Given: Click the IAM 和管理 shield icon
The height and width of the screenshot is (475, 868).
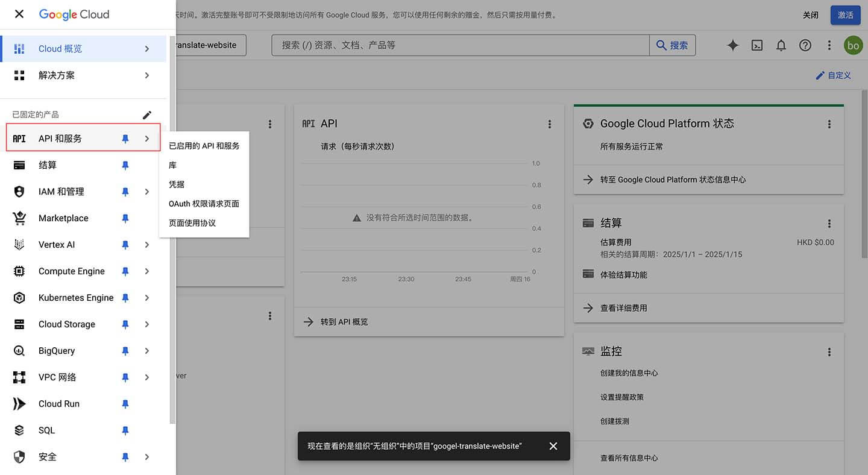Looking at the screenshot, I should [19, 192].
